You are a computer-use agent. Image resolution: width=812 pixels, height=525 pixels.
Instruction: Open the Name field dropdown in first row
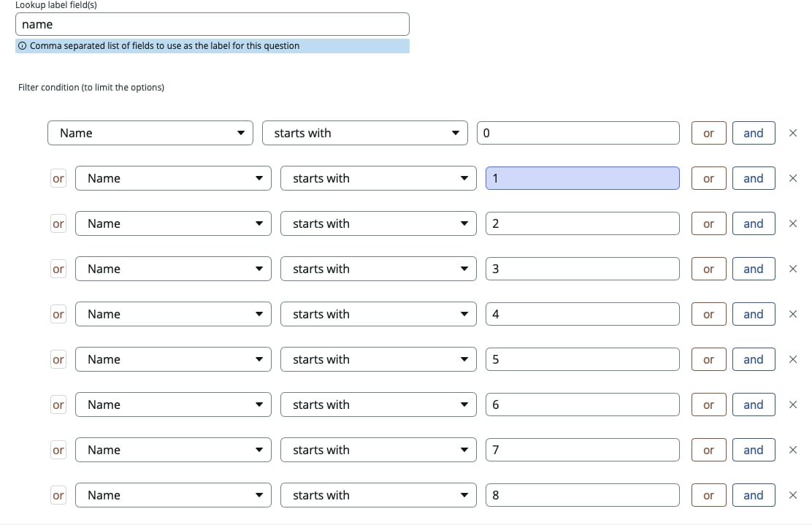pyautogui.click(x=150, y=133)
